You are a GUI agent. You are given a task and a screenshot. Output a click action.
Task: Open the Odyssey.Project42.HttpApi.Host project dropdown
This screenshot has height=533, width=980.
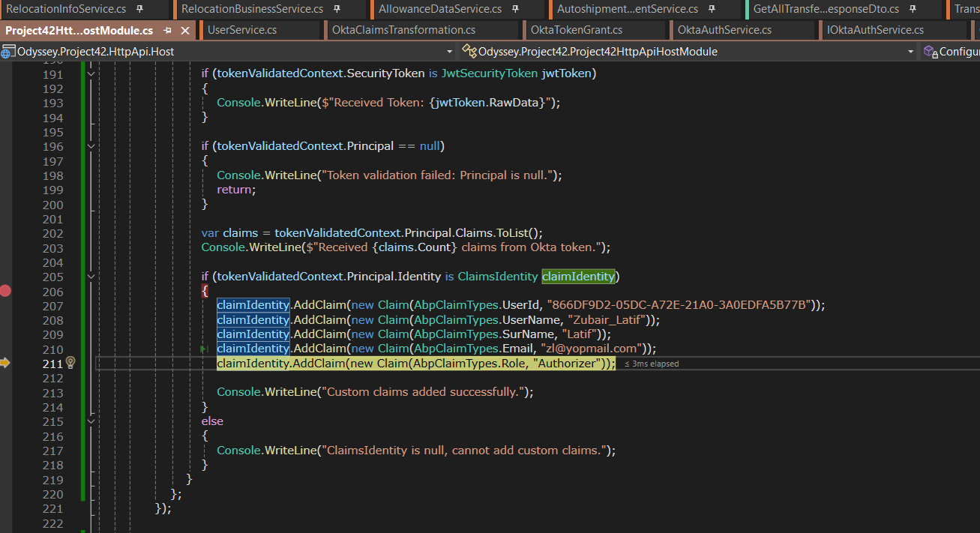(449, 52)
